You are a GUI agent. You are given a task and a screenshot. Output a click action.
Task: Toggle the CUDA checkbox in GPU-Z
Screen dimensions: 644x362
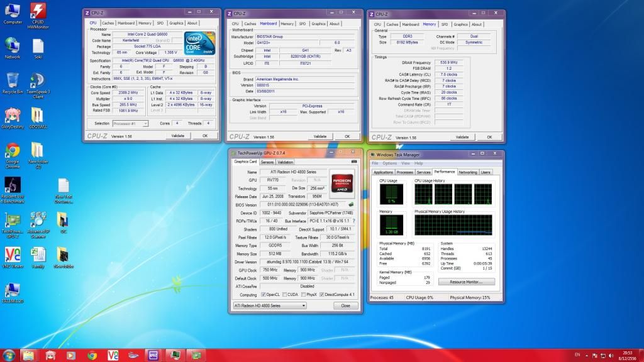[284, 294]
